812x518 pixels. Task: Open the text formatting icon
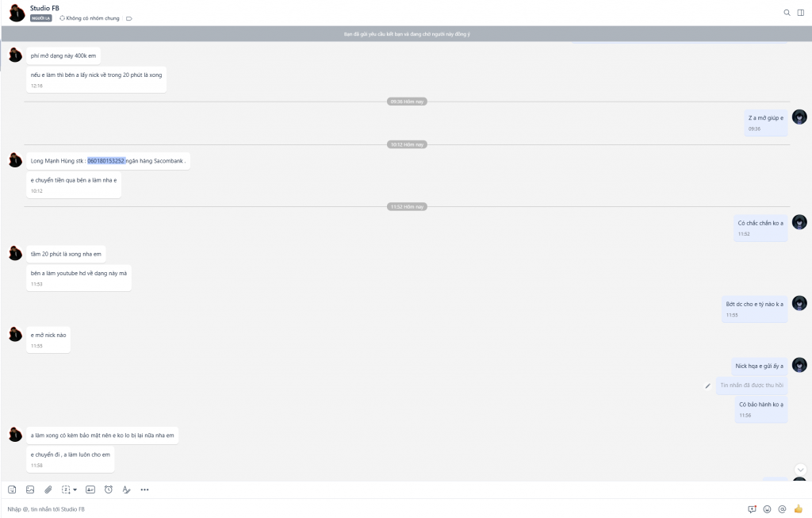pyautogui.click(x=126, y=489)
